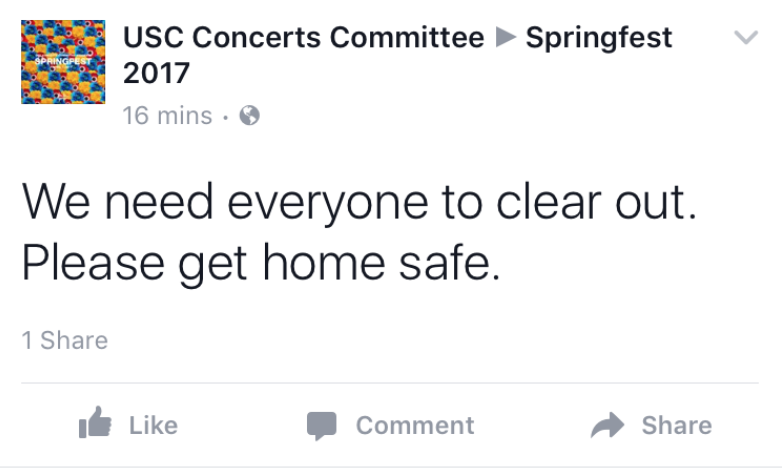Tap the Comment button label
The height and width of the screenshot is (470, 782).
coord(415,426)
